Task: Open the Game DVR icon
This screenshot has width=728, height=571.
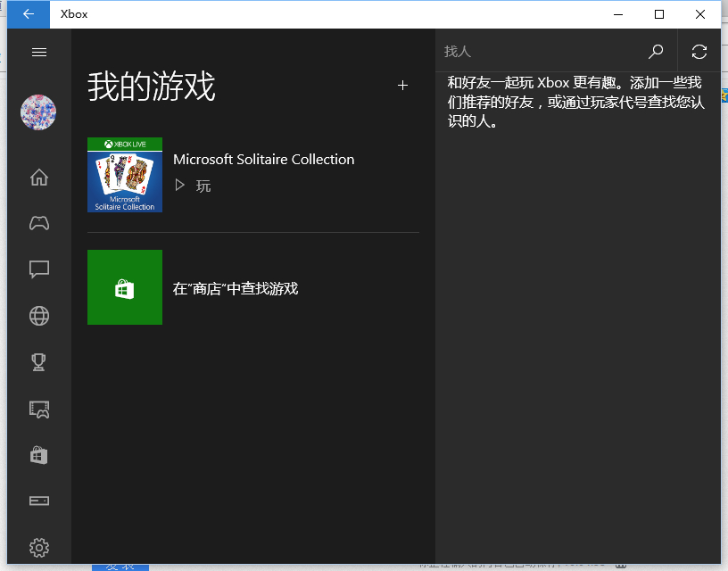Action: click(x=39, y=410)
